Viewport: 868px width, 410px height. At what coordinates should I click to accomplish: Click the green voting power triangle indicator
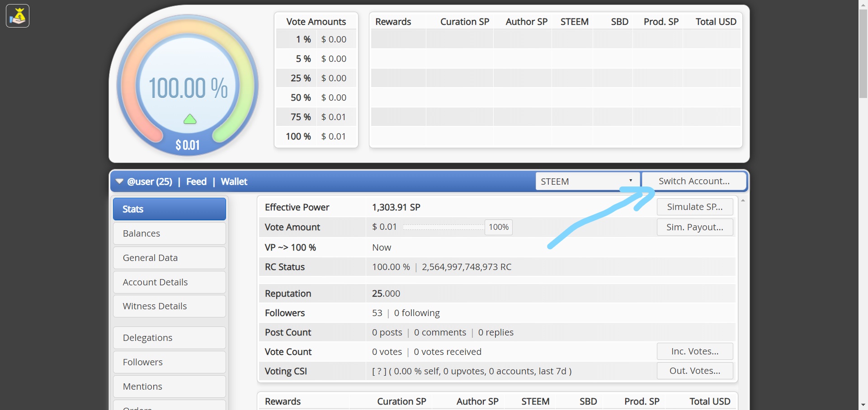click(x=190, y=119)
